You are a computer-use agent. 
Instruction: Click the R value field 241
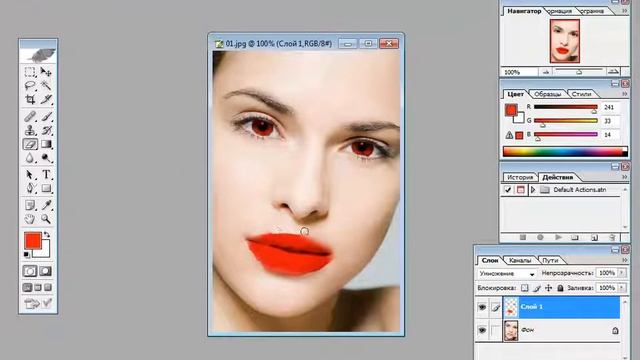point(610,107)
